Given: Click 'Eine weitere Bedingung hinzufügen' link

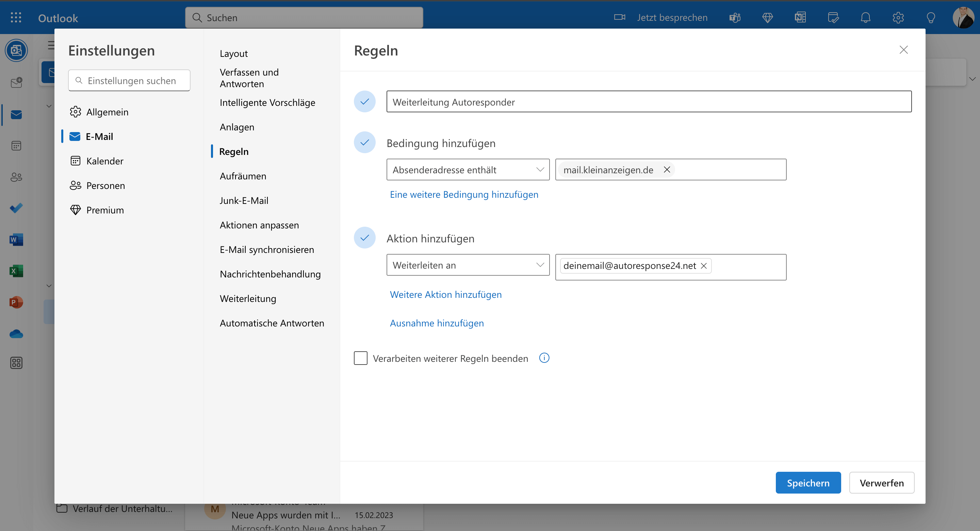Looking at the screenshot, I should [x=464, y=194].
